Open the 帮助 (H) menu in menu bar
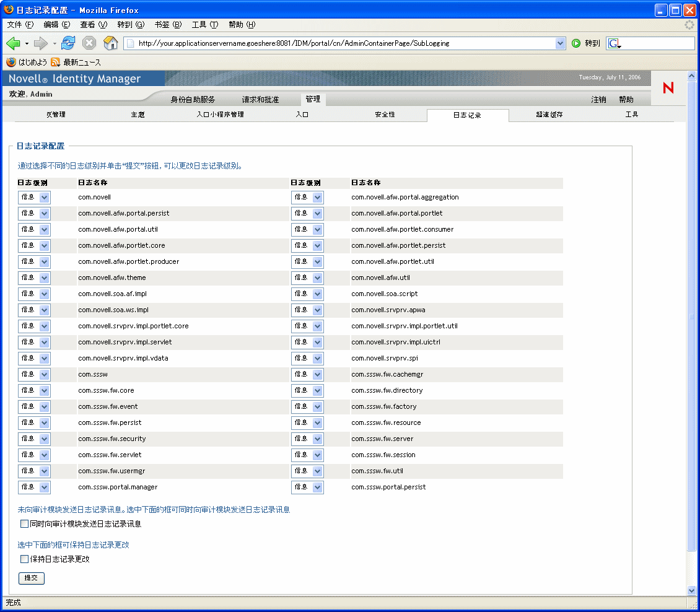Screen dimensions: 700x612 pos(242,25)
